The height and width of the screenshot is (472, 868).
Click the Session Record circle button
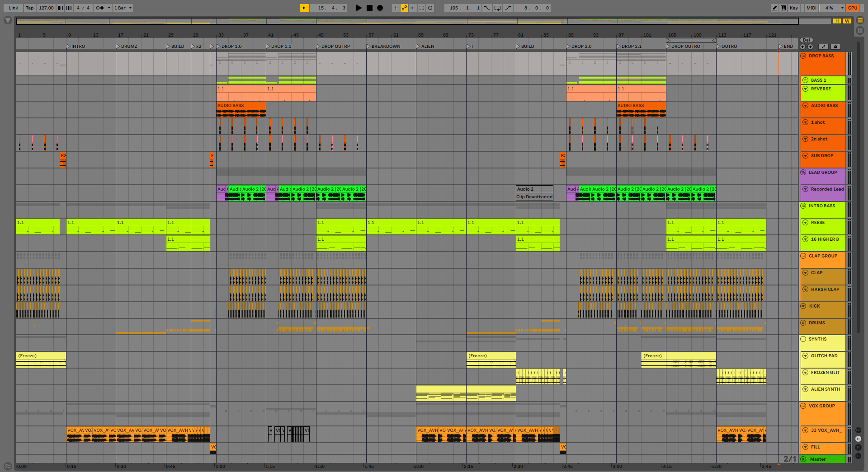[x=430, y=8]
